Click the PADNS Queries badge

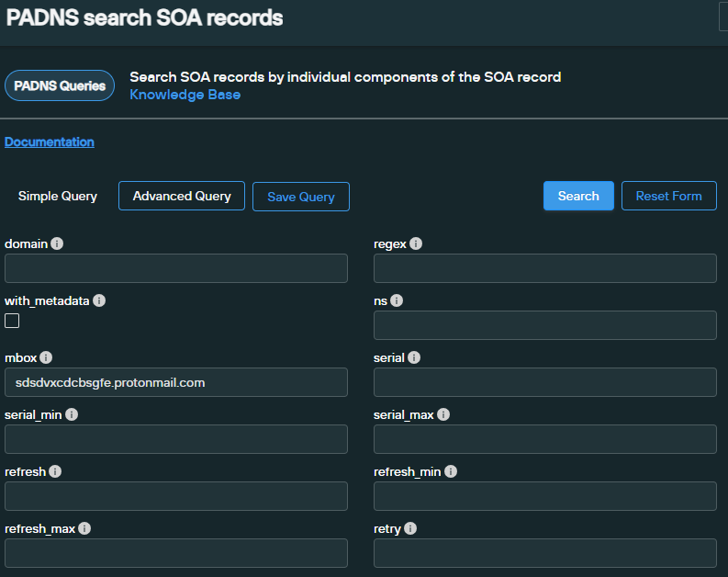pos(60,85)
